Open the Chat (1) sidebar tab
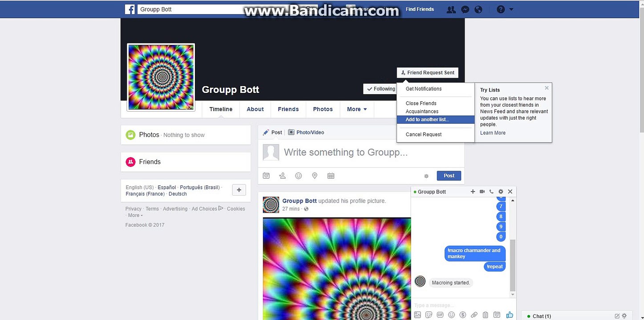644x320 pixels. click(x=542, y=316)
